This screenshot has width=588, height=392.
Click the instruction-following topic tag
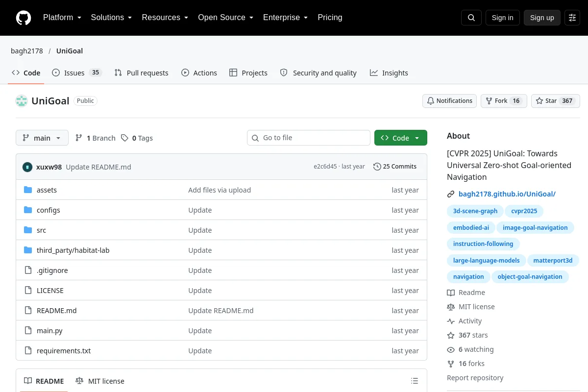(483, 244)
